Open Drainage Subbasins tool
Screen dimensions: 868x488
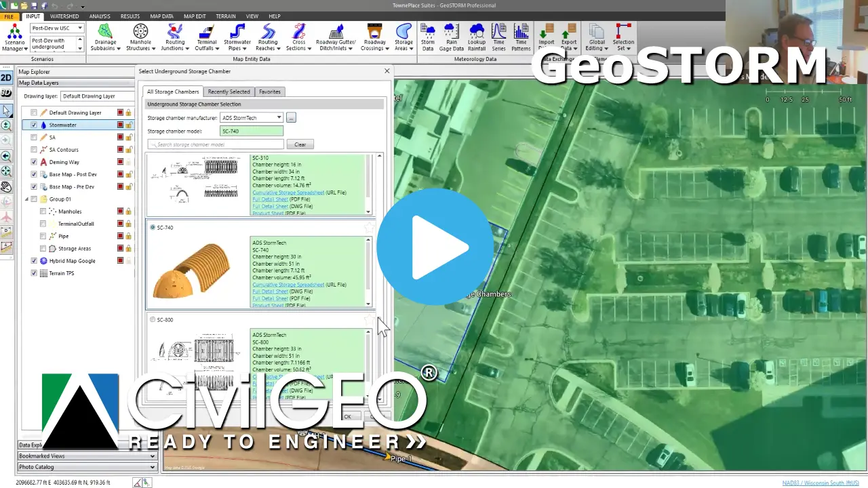pyautogui.click(x=105, y=38)
